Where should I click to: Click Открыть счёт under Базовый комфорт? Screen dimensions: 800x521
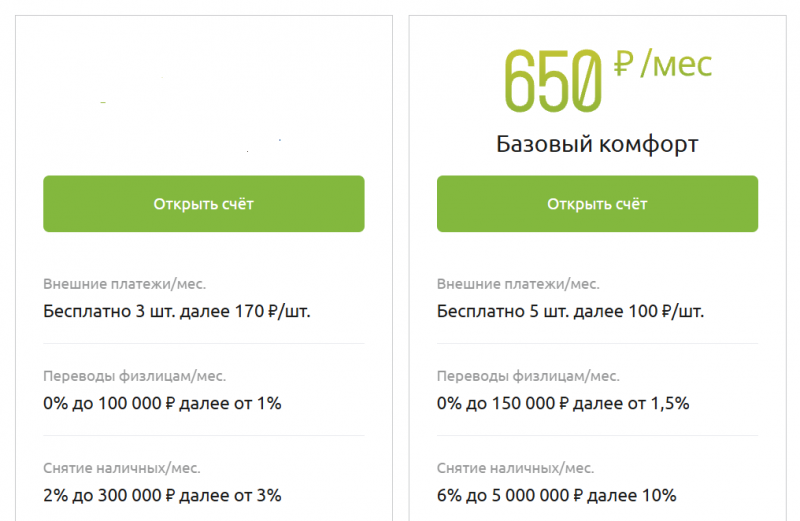click(597, 204)
